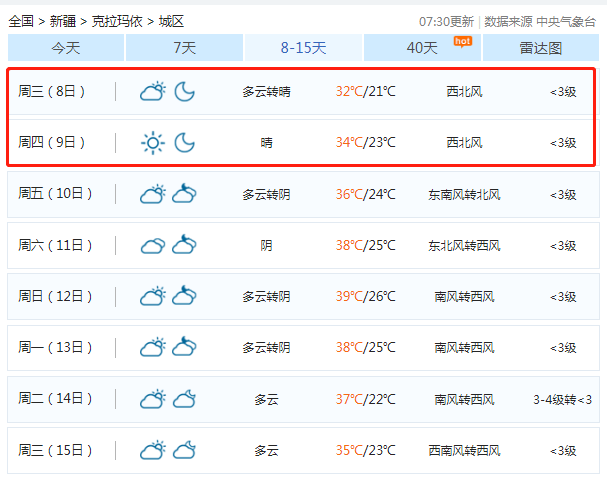The width and height of the screenshot is (607, 477).
Task: Click the 35℃/23℃ temperature
Action: (365, 450)
